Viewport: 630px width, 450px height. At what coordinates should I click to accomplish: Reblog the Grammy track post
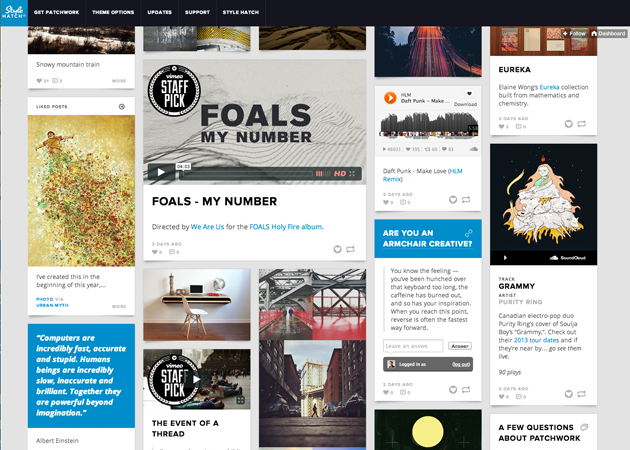581,394
